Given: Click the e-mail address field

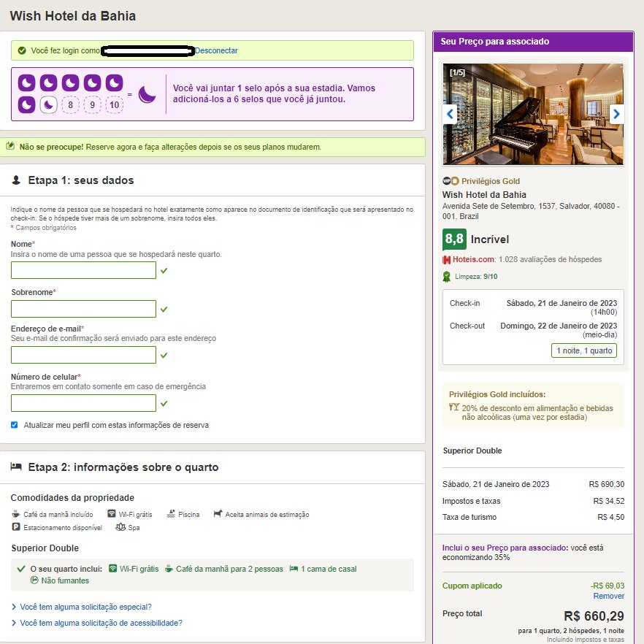Looking at the screenshot, I should (x=83, y=355).
